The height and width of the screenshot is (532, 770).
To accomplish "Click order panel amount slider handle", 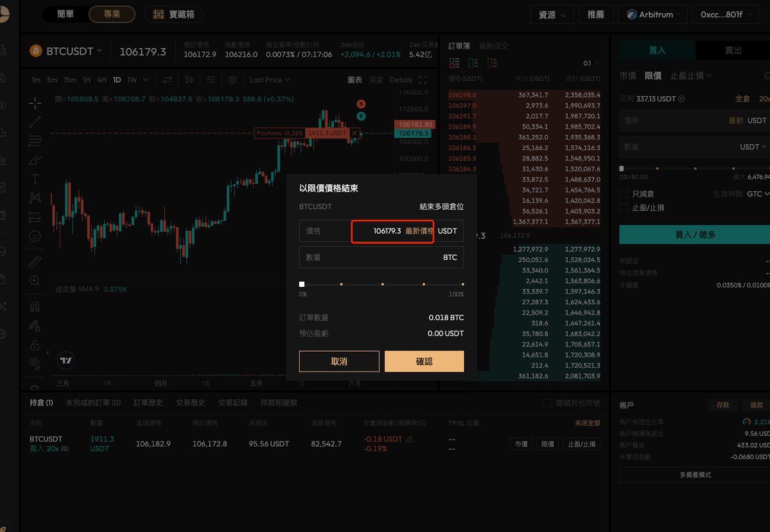I will 622,168.
